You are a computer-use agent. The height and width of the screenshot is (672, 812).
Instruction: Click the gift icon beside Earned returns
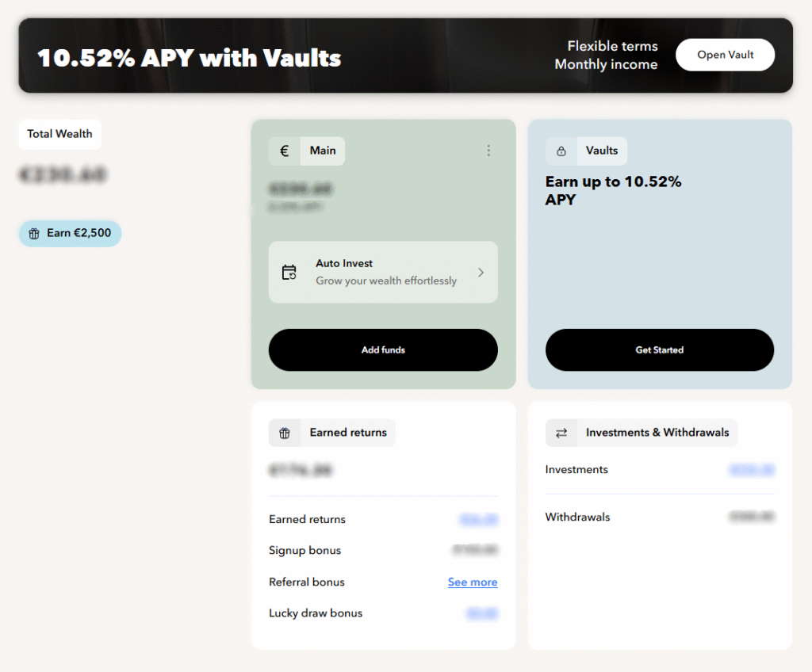[285, 433]
